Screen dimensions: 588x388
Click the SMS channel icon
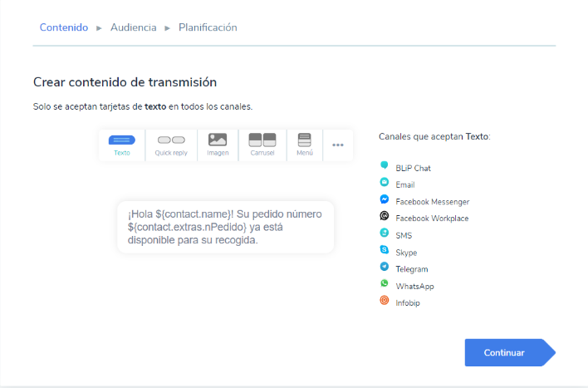384,233
